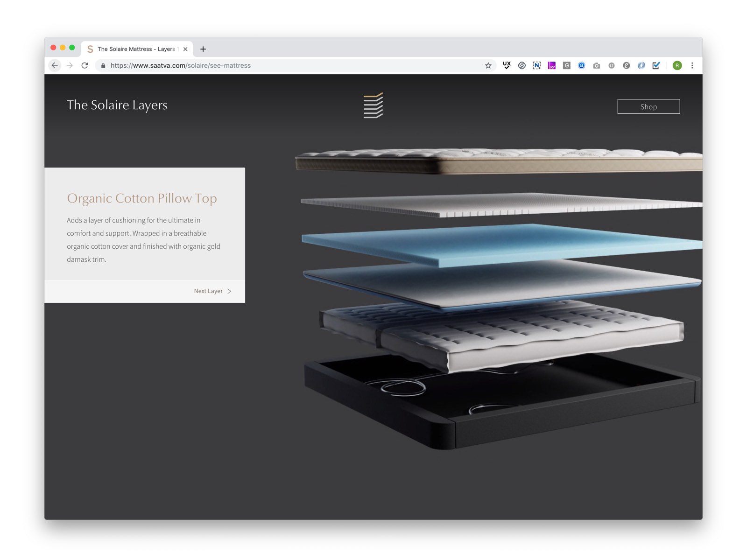Screen dimensions: 747x560
Task: Reload the Saatva page
Action: 85,66
